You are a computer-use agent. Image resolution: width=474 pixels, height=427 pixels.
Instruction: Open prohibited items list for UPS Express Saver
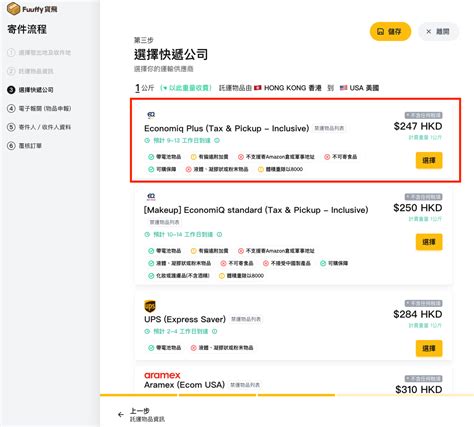tap(246, 319)
